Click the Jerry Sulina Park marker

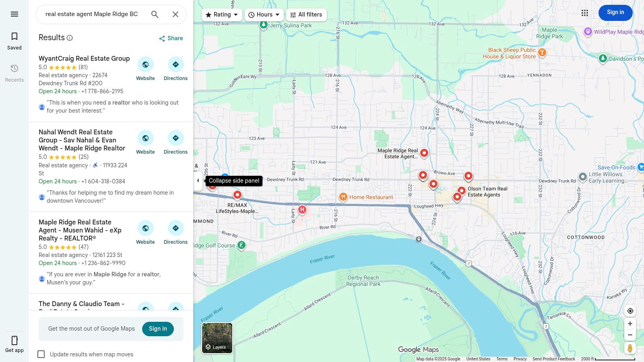[264, 25]
